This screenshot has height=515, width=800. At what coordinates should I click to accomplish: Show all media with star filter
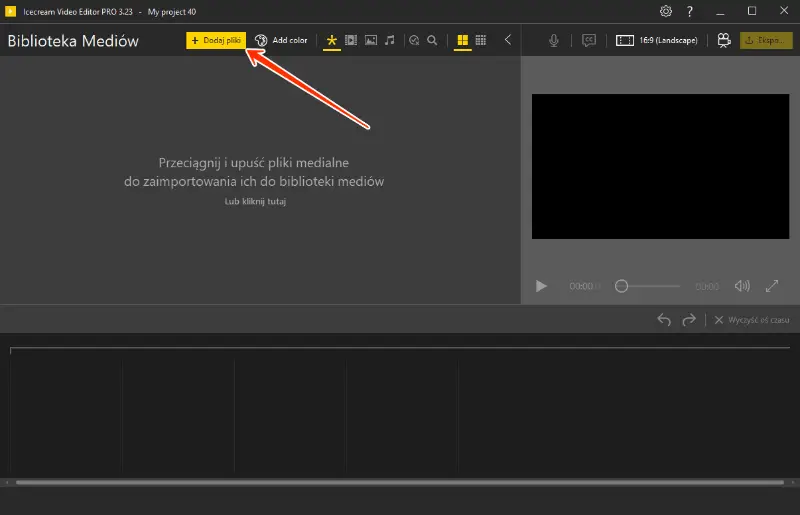(x=332, y=40)
